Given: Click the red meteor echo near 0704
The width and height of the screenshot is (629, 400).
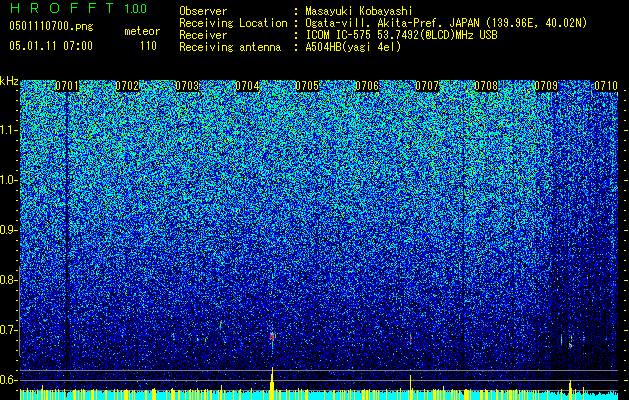Looking at the screenshot, I should coord(272,336).
